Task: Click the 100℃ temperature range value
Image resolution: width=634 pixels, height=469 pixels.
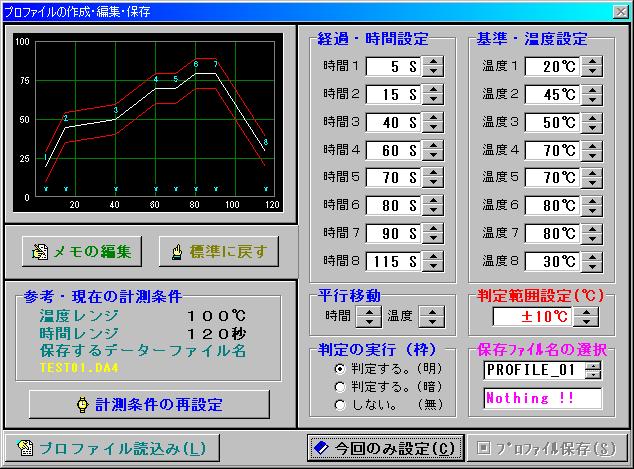Action: click(x=216, y=316)
